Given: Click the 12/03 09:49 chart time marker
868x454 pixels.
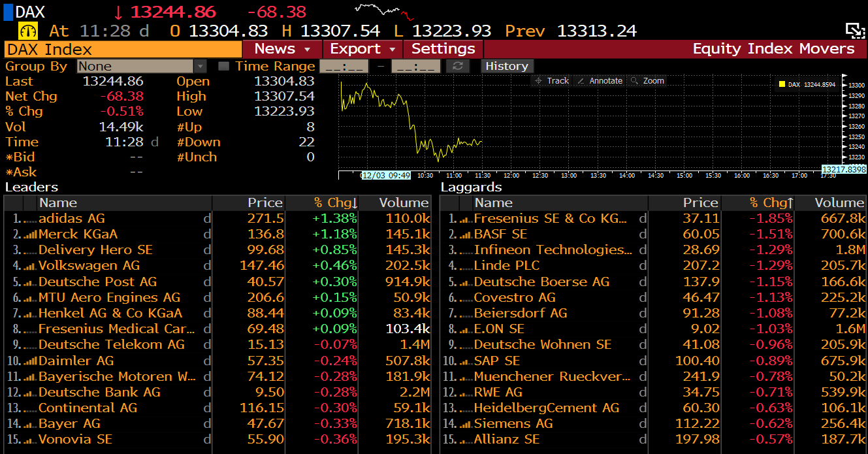Looking at the screenshot, I should tap(386, 175).
